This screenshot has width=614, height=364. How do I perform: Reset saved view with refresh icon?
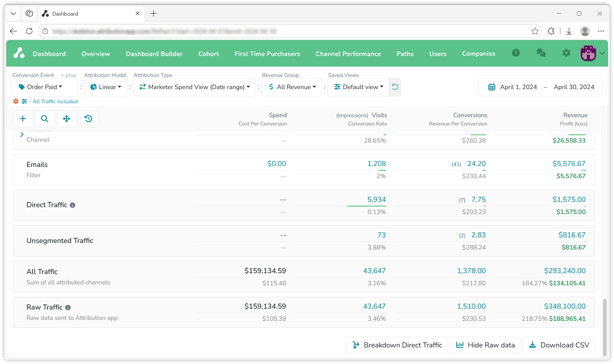pyautogui.click(x=395, y=87)
